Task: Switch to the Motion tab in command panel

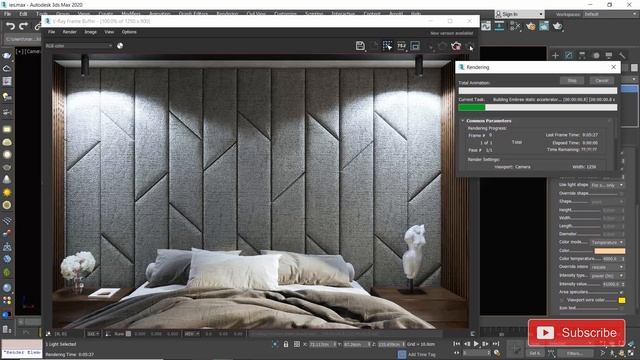Action: coord(596,55)
